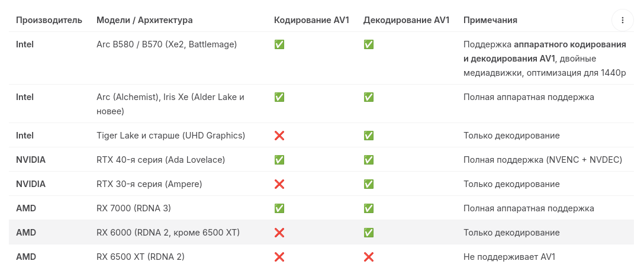644x277 pixels.
Task: Click the 'RX 6000 (RDNA 2, кроме 6500 XT)' cell
Action: (x=168, y=233)
